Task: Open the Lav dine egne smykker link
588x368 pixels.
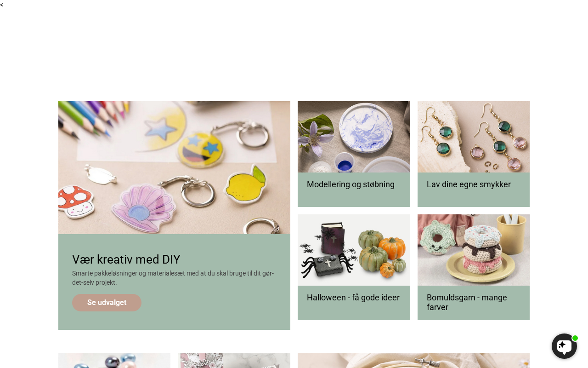Action: coord(469,184)
